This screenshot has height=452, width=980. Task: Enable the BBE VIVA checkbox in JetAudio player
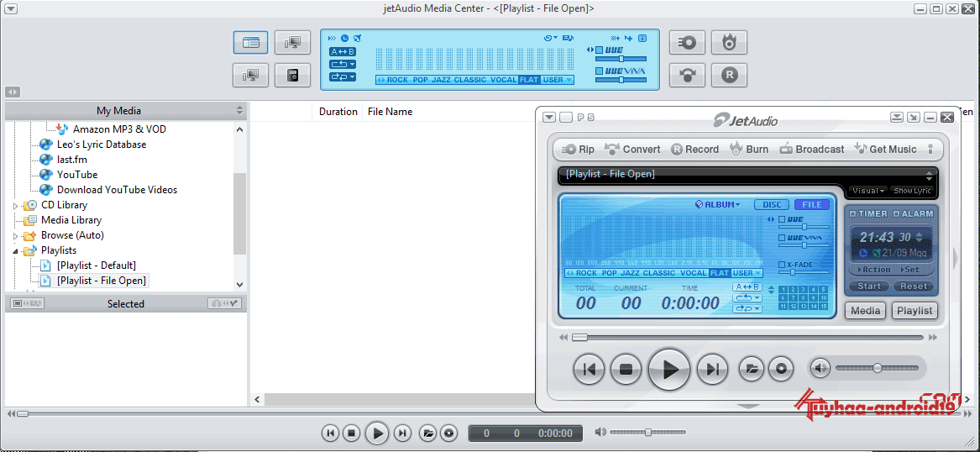[782, 239]
